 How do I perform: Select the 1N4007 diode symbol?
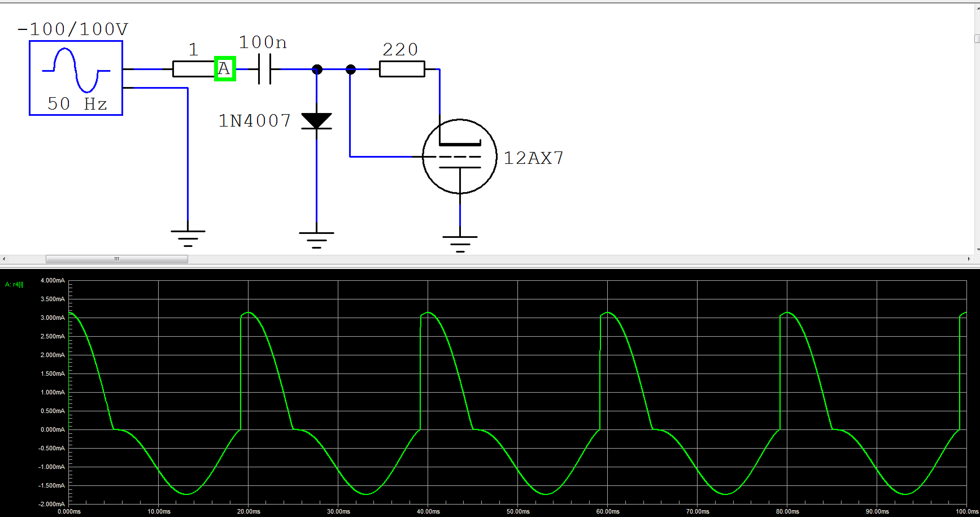pos(316,121)
